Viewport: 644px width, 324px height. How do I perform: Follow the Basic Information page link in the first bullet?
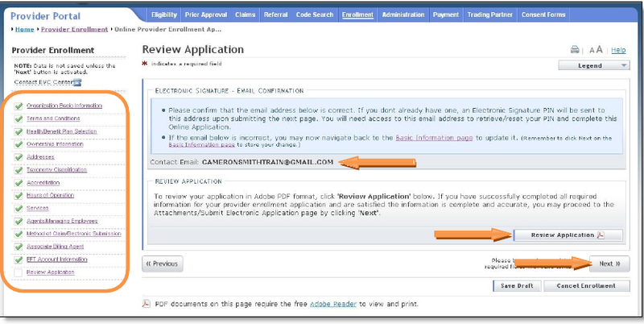[x=434, y=138]
